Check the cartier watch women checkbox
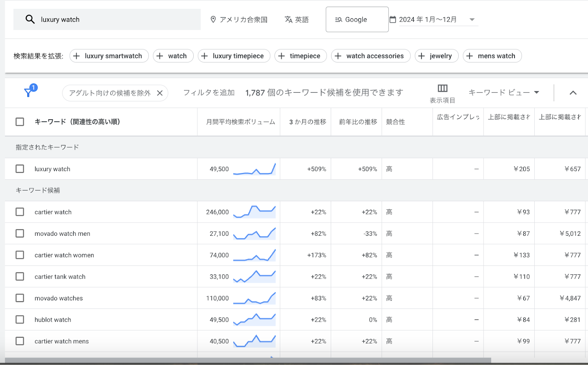Viewport: 588px width, 365px height. coord(20,255)
